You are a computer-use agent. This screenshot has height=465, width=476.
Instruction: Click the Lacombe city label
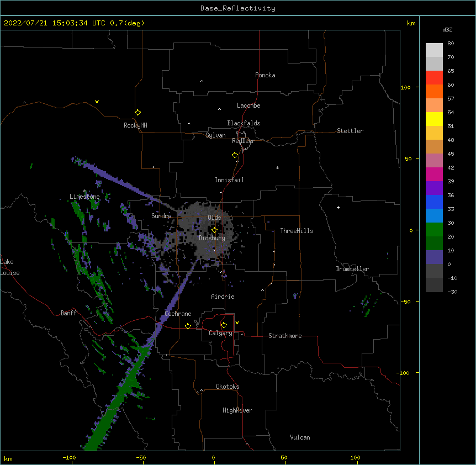(248, 105)
